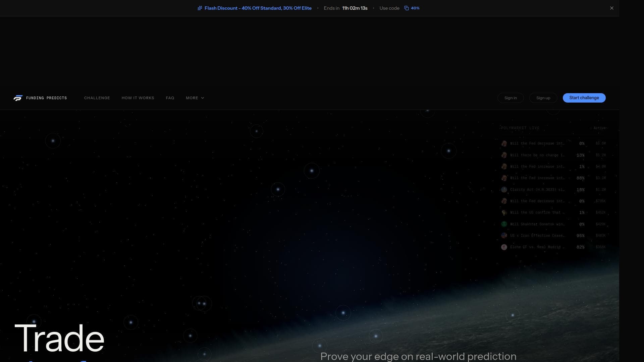Click the Funding Predicts logo icon
Viewport: 644px width, 362px height.
click(18, 98)
